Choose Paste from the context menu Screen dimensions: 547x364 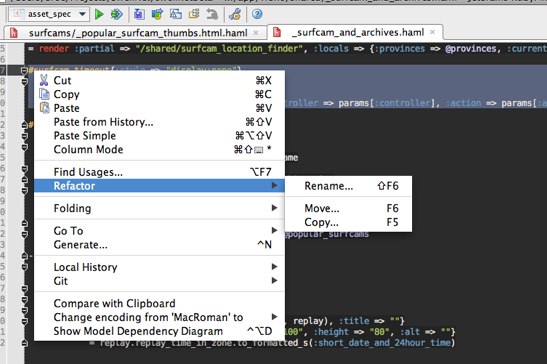point(159,108)
